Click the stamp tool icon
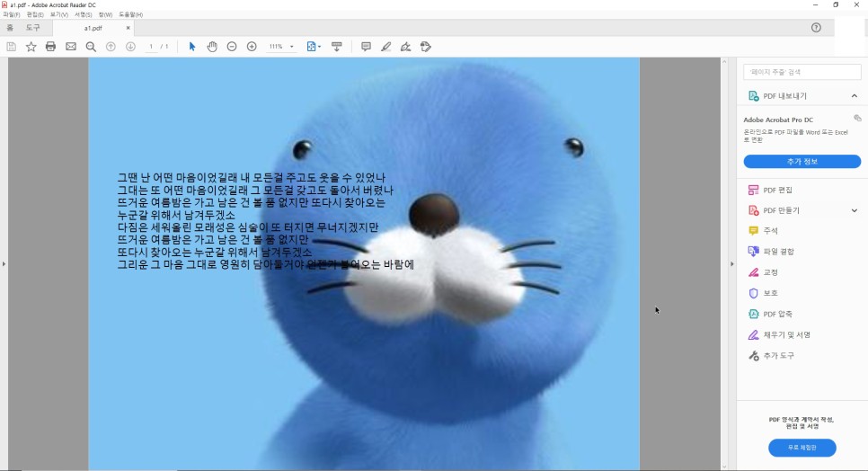The image size is (868, 471). click(x=426, y=47)
